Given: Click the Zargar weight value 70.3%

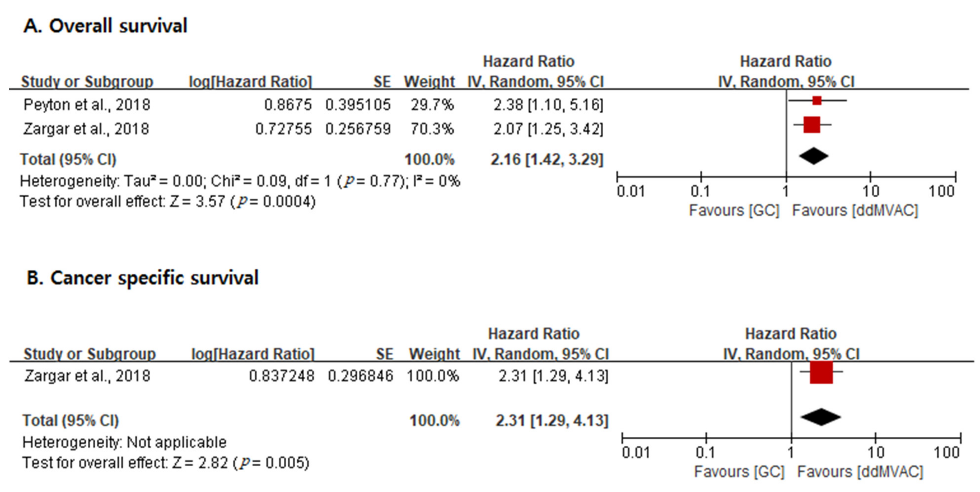Looking at the screenshot, I should [x=432, y=129].
